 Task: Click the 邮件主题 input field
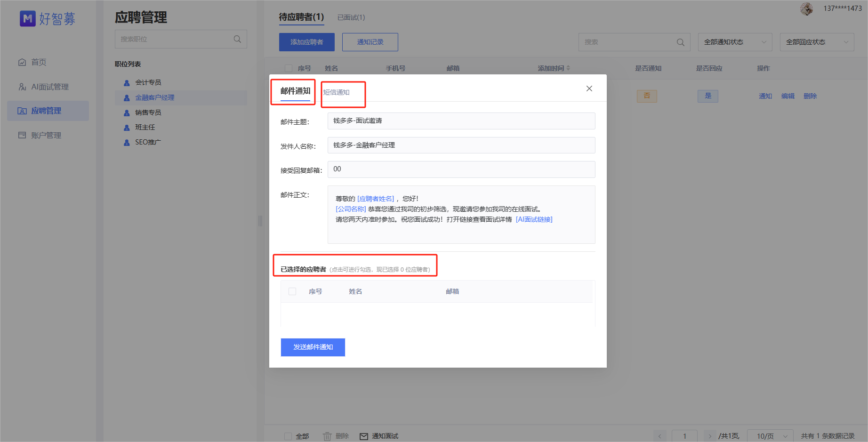pyautogui.click(x=461, y=121)
